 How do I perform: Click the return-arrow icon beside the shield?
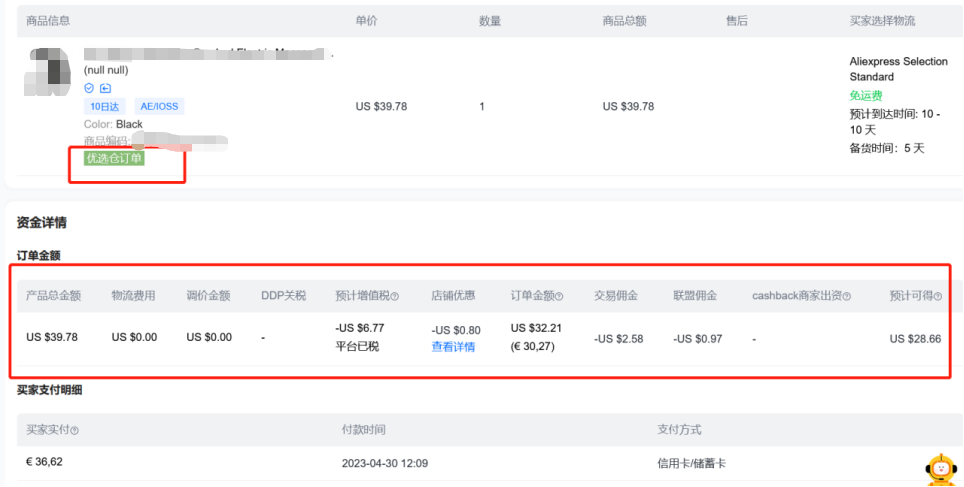click(x=105, y=88)
